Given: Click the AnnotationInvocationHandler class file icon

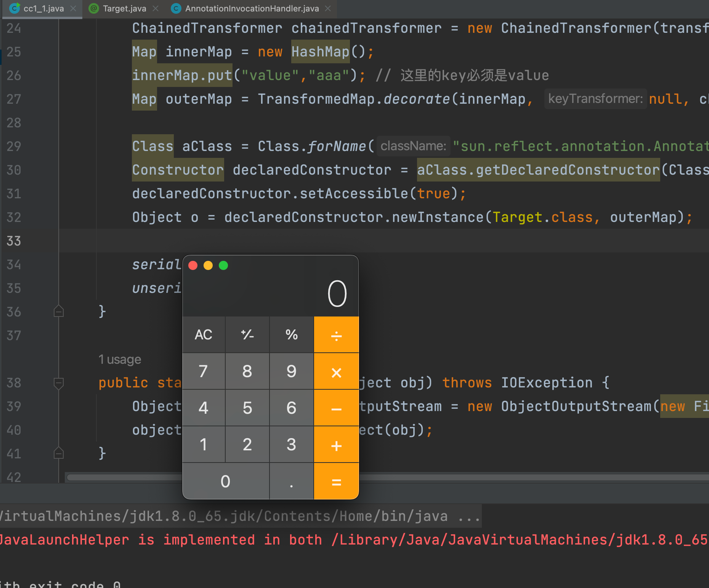Looking at the screenshot, I should 176,8.
